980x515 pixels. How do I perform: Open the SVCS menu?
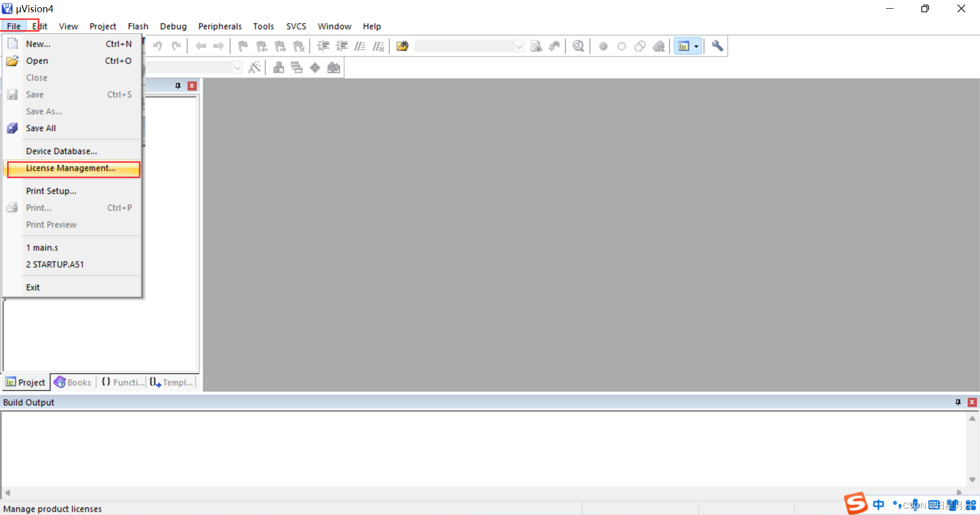pos(296,27)
